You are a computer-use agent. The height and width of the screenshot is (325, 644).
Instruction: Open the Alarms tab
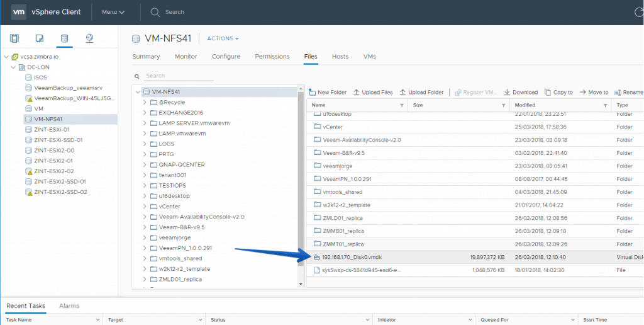(x=69, y=305)
